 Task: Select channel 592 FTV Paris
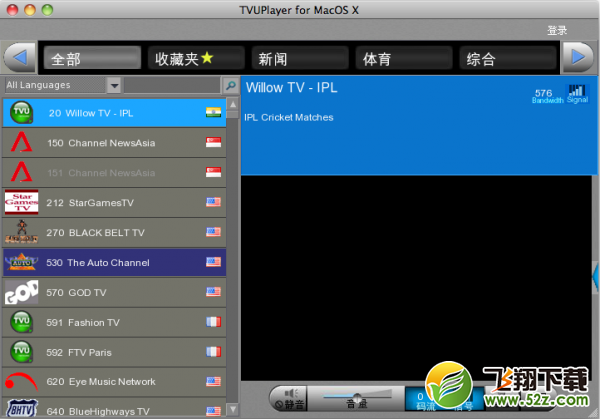click(114, 352)
